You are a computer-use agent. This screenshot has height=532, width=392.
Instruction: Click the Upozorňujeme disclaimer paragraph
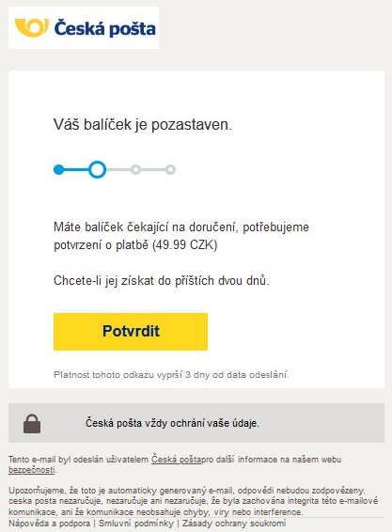(x=193, y=501)
